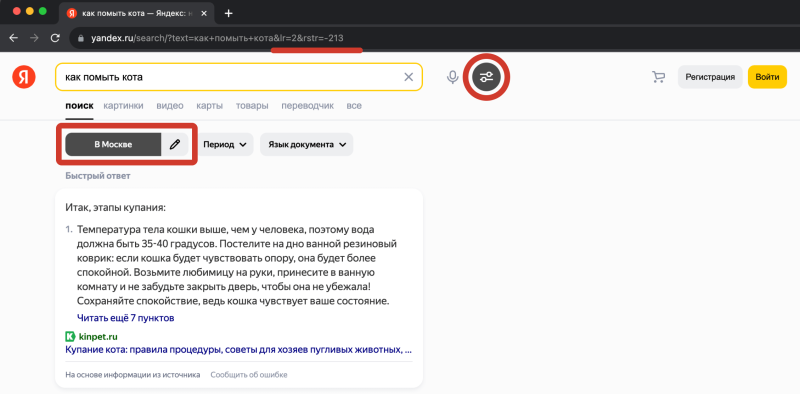Open the search filters settings icon

[x=487, y=77]
